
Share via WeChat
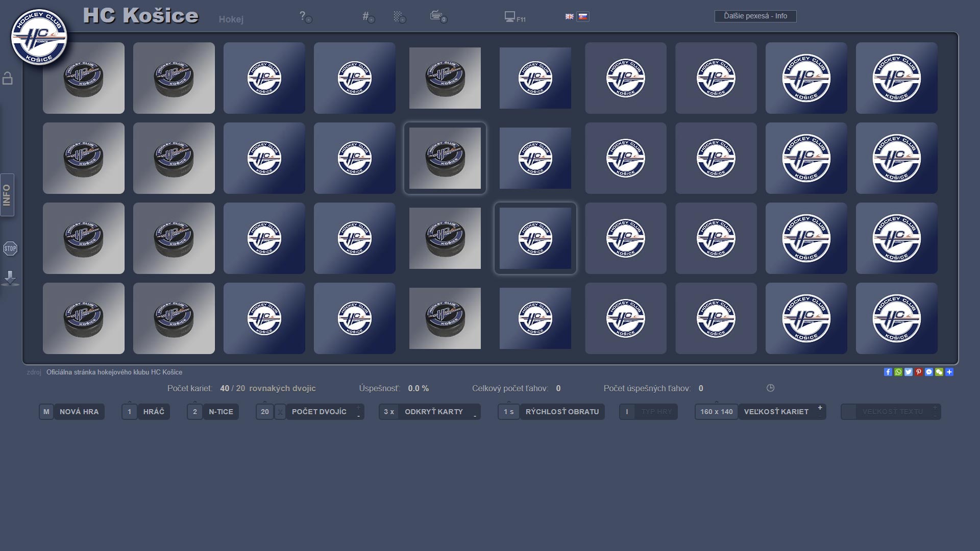point(939,372)
